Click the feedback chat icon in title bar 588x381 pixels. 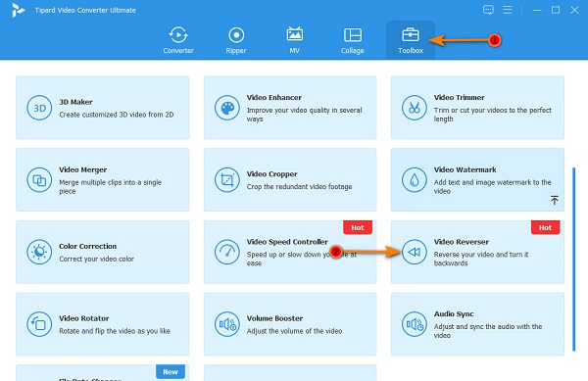pyautogui.click(x=488, y=10)
